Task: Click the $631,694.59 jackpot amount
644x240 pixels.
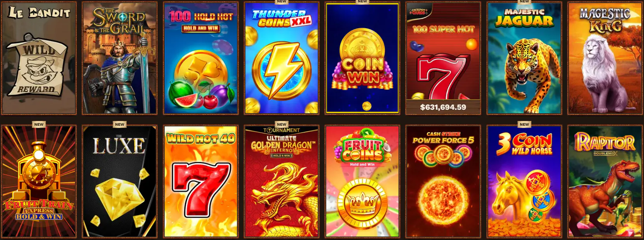Action: 443,107
